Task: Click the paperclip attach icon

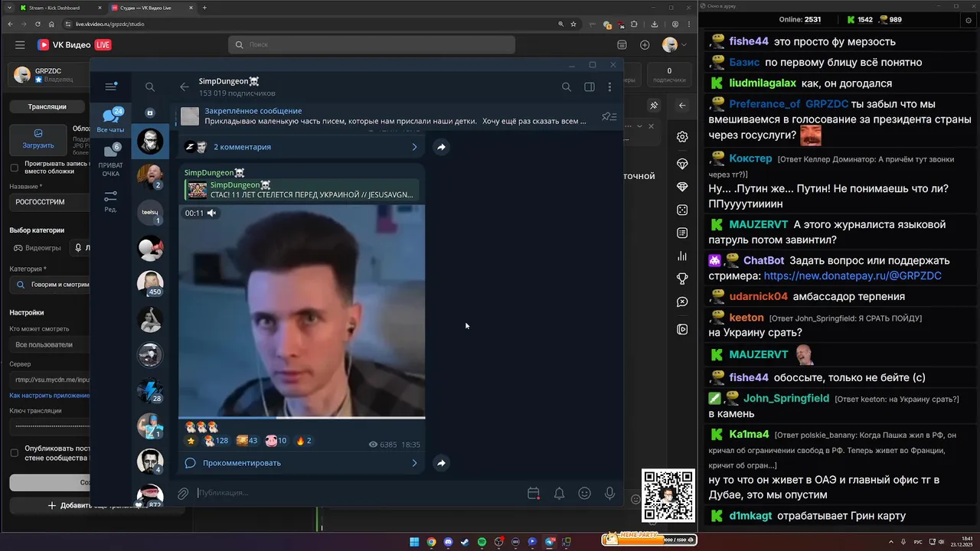Action: 183,494
